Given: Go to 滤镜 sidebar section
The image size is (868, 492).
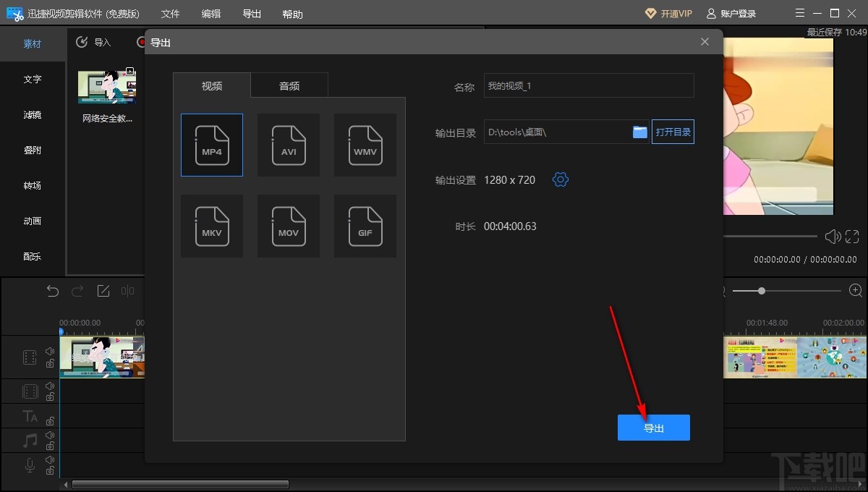Looking at the screenshot, I should point(33,115).
